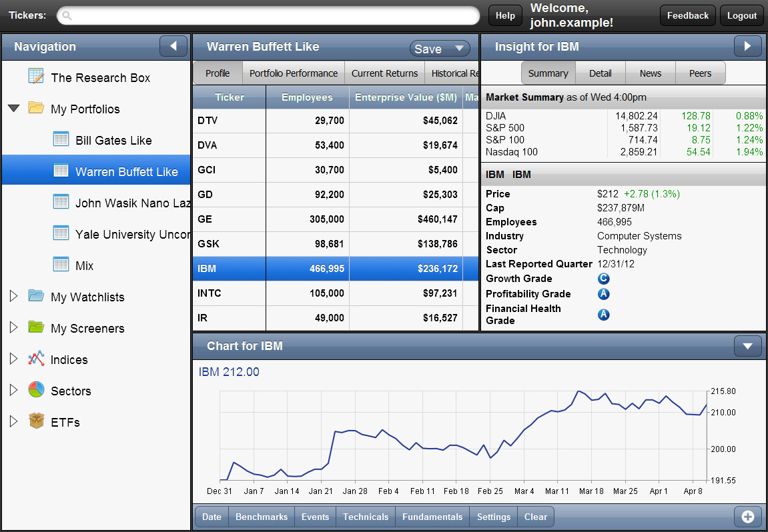Viewport: 768px width, 532px height.
Task: Sort by Enterprise Value ($M) column header
Action: pos(406,97)
